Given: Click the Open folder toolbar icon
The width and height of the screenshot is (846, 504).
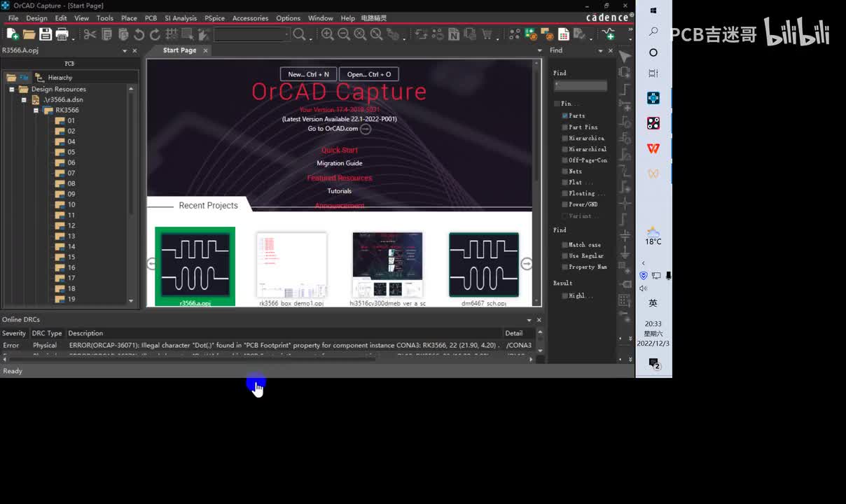Looking at the screenshot, I should (29, 34).
